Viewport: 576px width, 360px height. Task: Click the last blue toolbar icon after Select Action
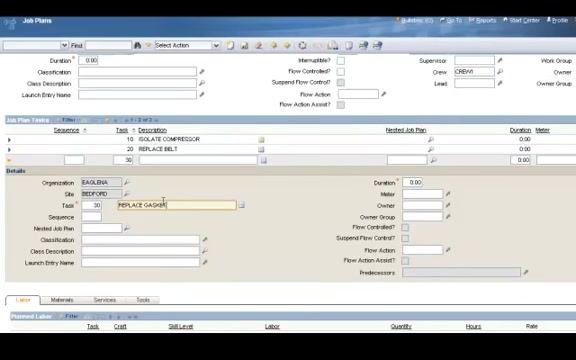pos(377,45)
